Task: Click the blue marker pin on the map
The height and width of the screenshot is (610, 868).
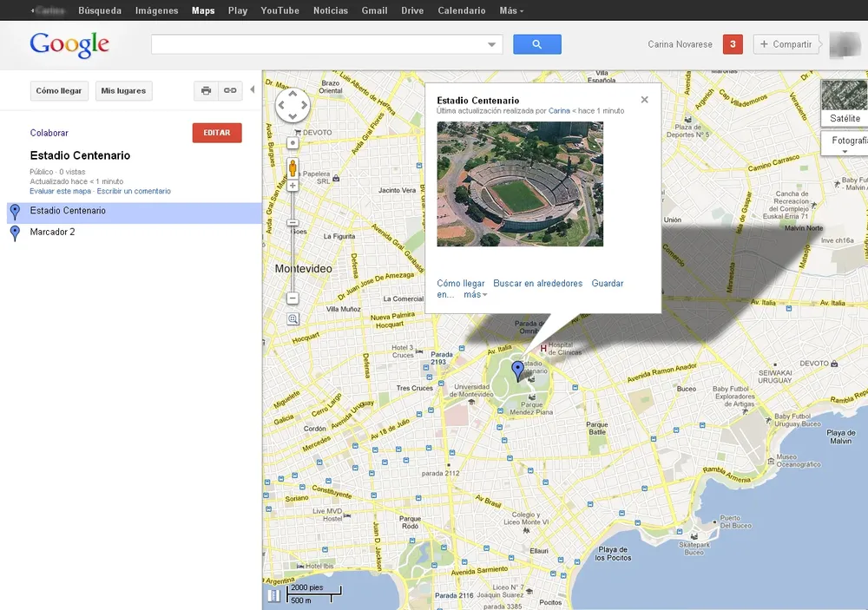Action: tap(518, 371)
